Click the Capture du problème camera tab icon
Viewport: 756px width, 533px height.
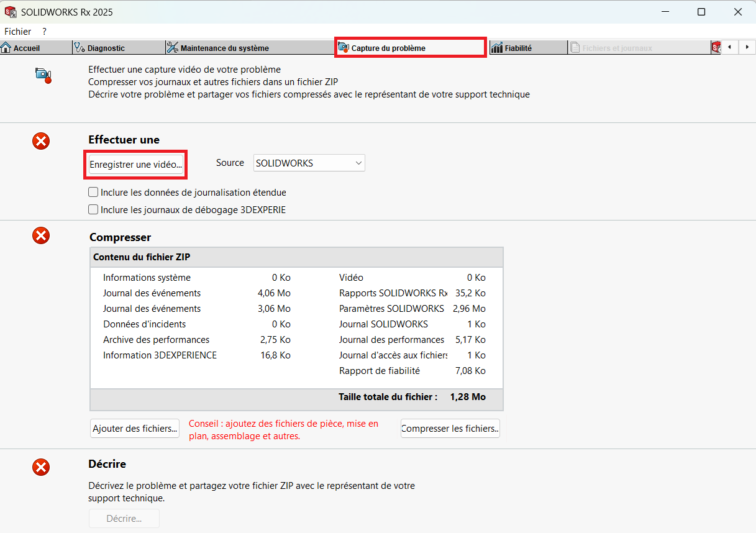[x=344, y=48]
